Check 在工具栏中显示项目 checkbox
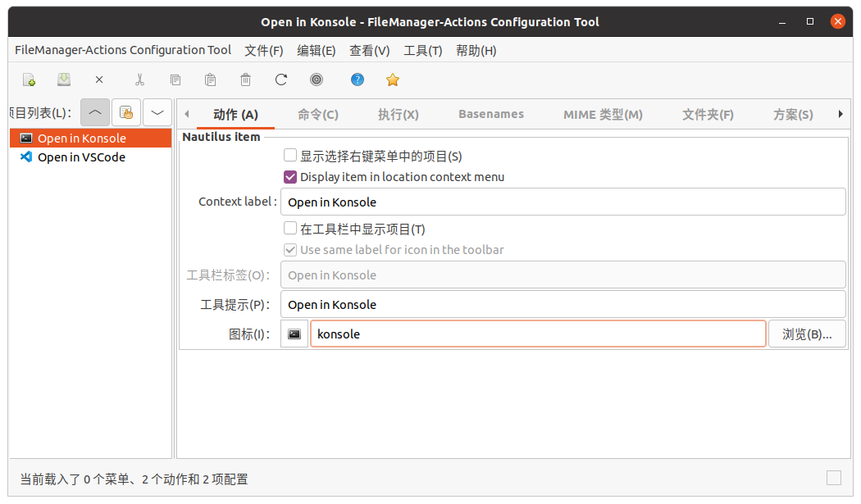The width and height of the screenshot is (861, 504). click(x=290, y=229)
